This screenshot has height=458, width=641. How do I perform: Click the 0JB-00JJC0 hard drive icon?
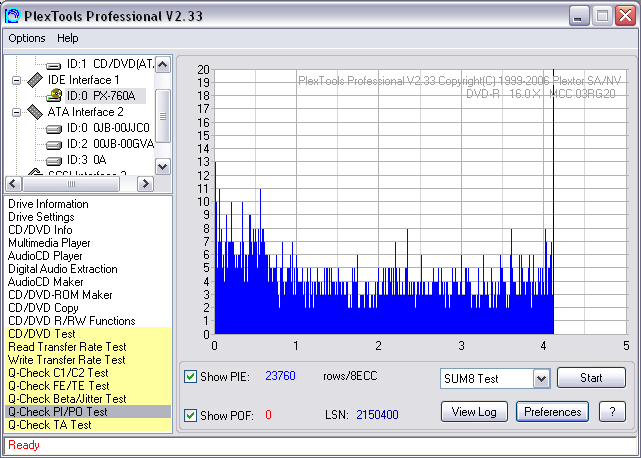[x=54, y=129]
